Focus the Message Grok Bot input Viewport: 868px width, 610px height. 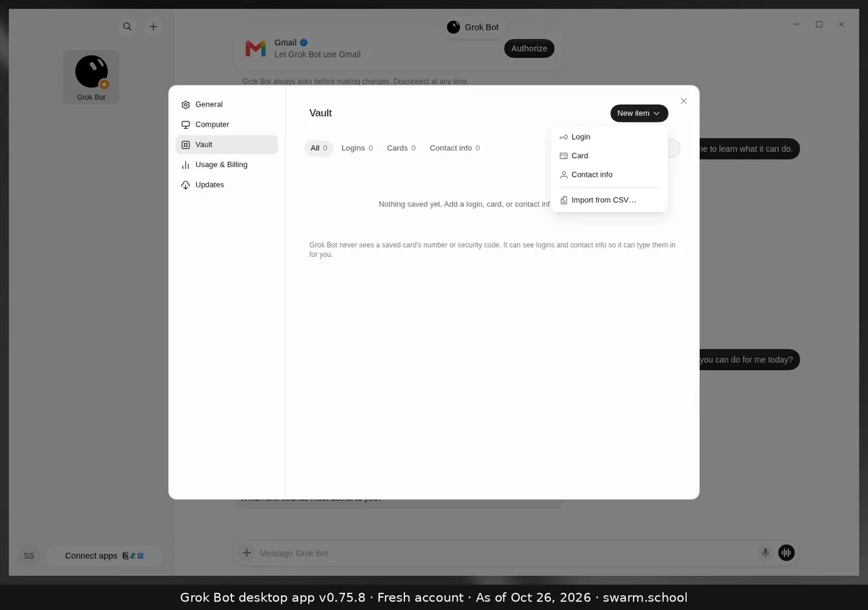click(506, 553)
